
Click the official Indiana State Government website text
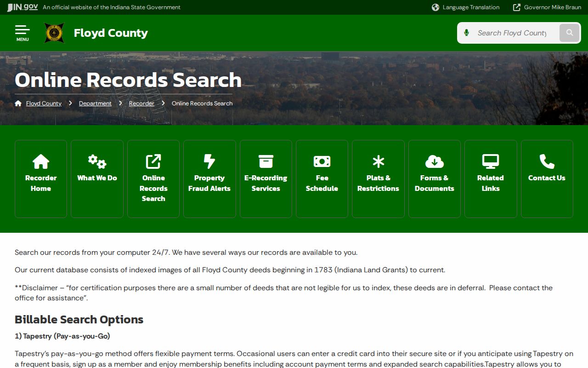point(112,7)
